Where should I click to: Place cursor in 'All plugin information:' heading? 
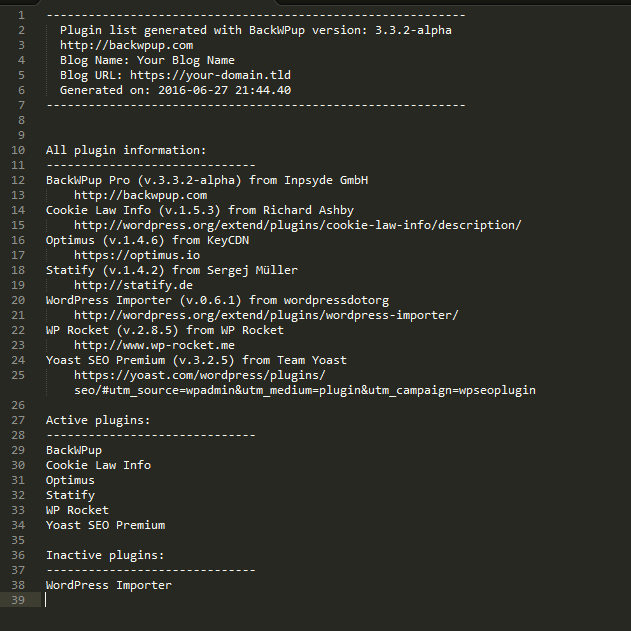[x=126, y=150]
